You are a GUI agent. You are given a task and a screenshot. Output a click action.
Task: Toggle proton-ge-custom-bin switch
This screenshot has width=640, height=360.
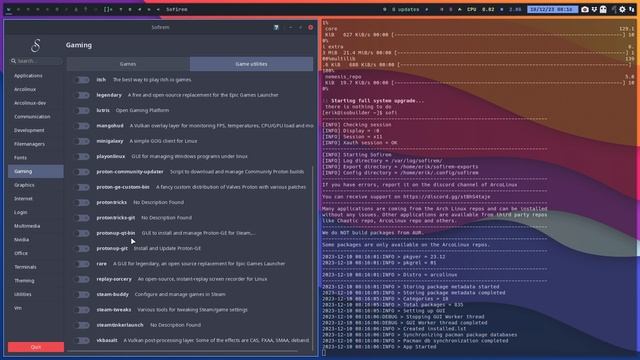point(82,187)
